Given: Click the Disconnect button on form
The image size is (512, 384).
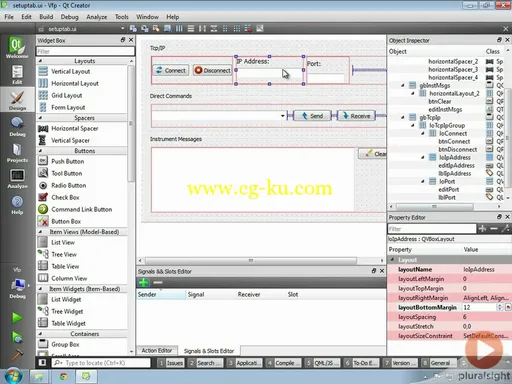Looking at the screenshot, I should (x=213, y=70).
